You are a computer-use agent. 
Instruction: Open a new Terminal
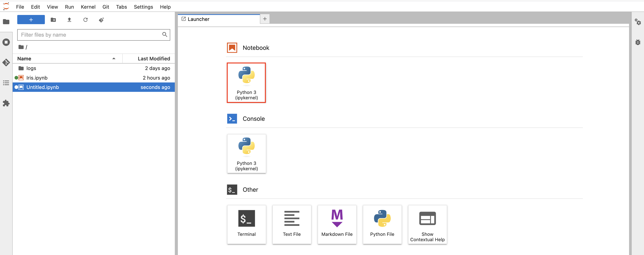(246, 224)
